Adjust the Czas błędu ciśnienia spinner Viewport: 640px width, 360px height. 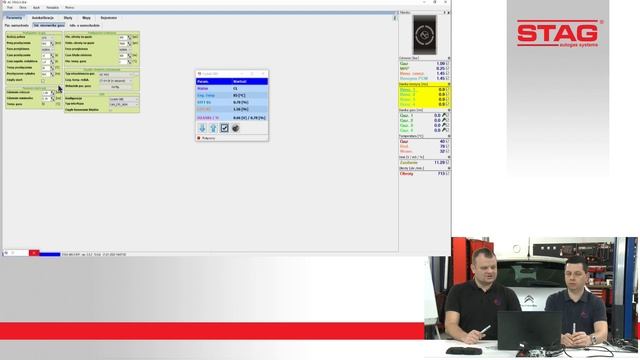(x=129, y=56)
